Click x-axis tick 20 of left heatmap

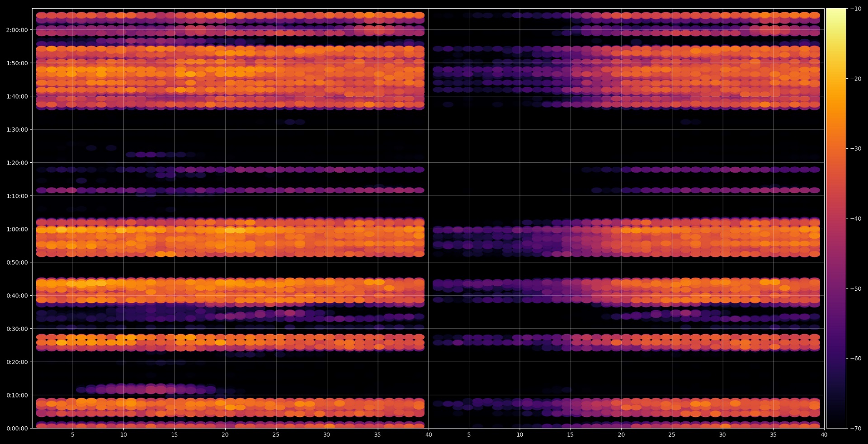[225, 435]
